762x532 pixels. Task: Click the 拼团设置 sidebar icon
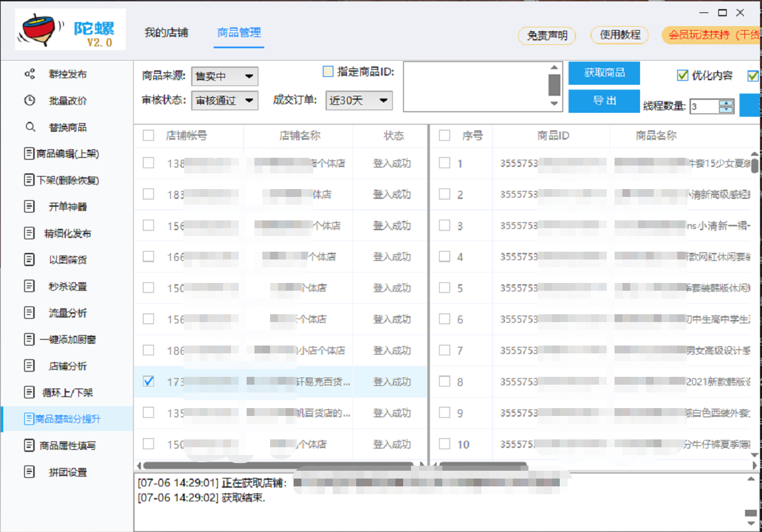click(x=29, y=472)
